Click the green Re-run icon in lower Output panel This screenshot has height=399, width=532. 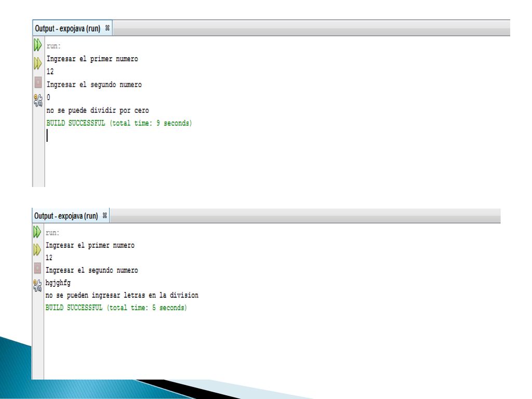click(37, 232)
